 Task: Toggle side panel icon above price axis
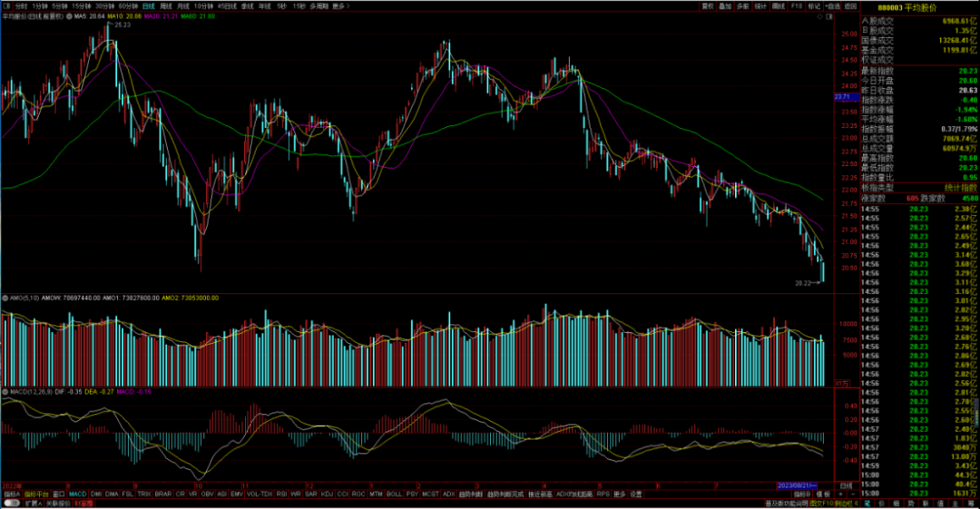pyautogui.click(x=829, y=17)
